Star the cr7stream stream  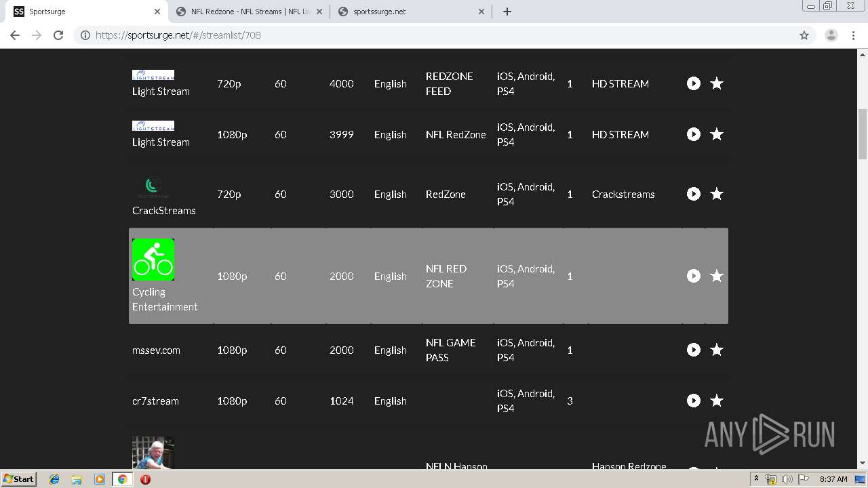[x=717, y=401]
